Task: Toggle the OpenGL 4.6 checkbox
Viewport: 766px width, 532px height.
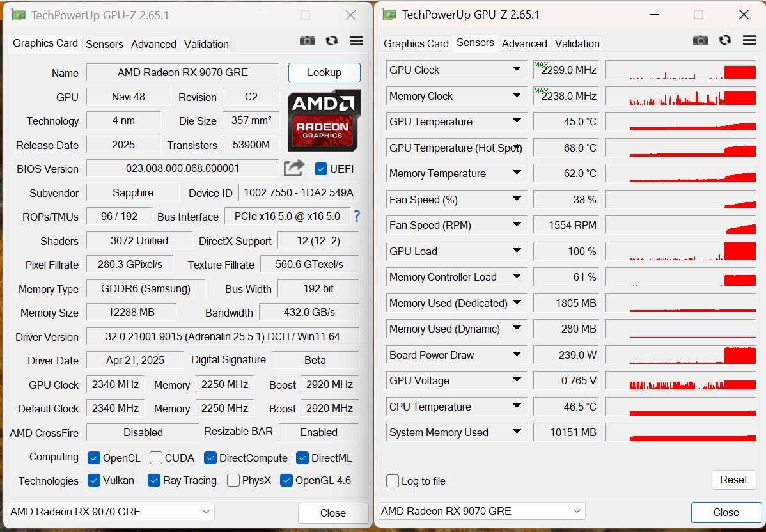Action: 286,480
